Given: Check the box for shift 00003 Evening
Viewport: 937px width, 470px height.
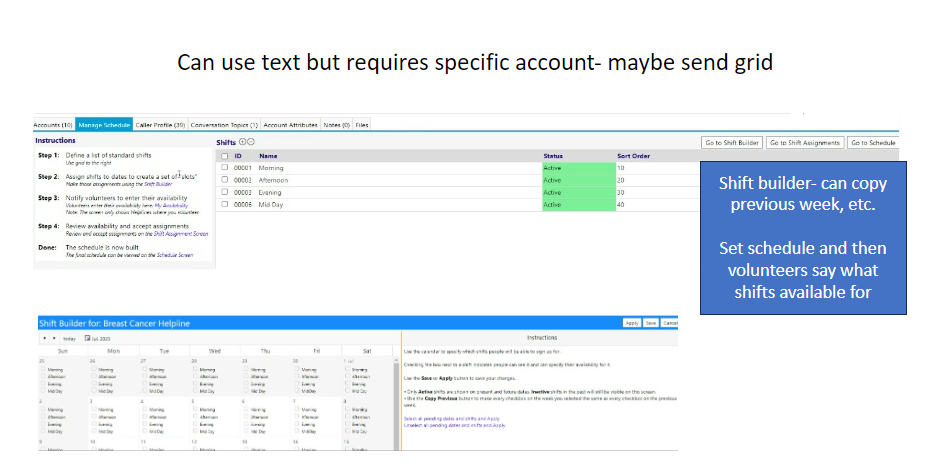Looking at the screenshot, I should pos(225,192).
